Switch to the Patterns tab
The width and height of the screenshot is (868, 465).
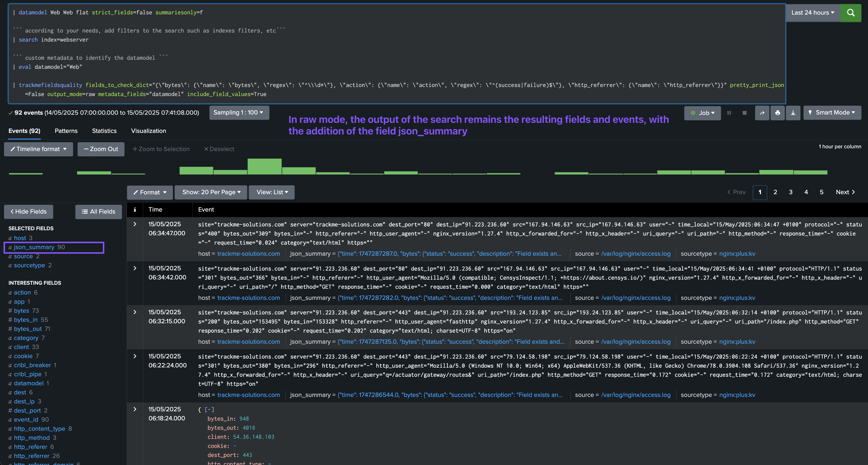pos(66,131)
